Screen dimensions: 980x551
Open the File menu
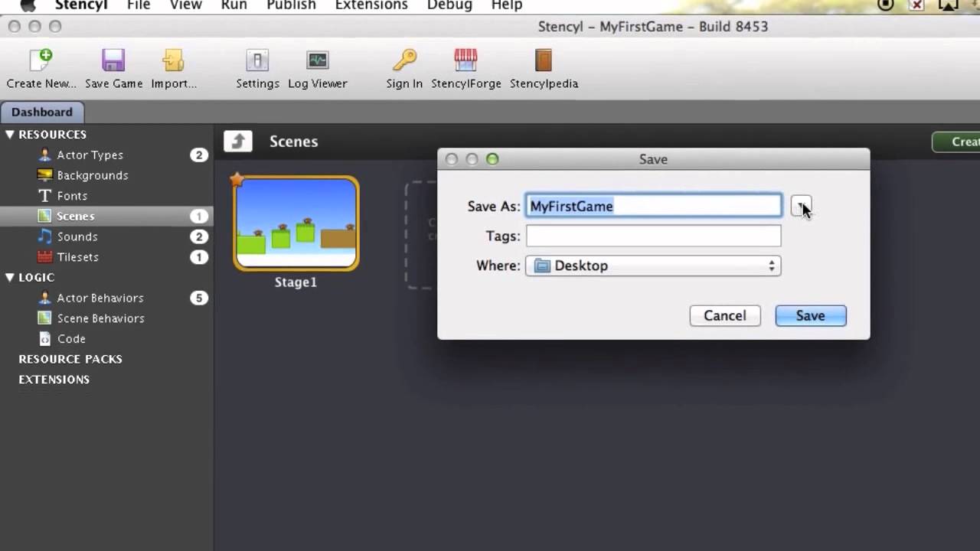click(x=139, y=5)
